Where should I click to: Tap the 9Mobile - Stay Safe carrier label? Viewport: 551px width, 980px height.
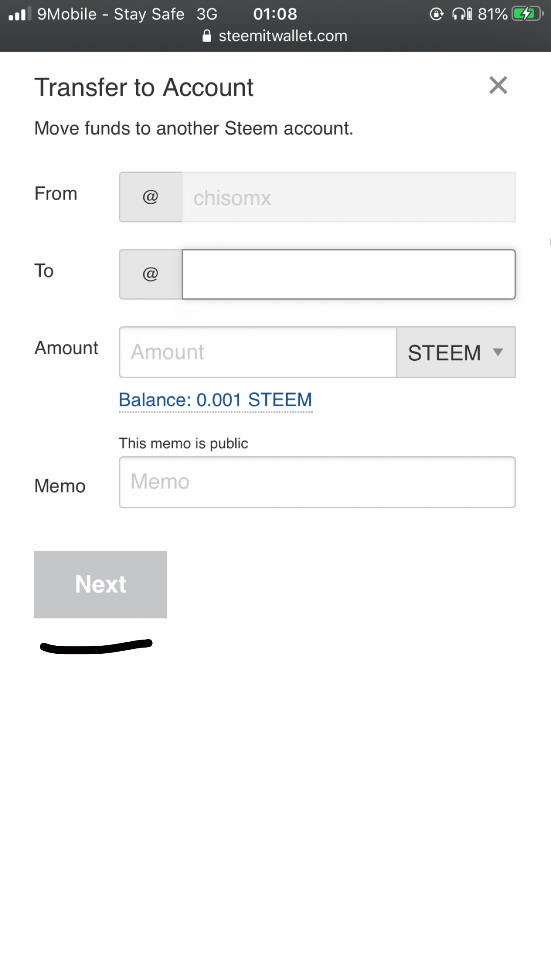pyautogui.click(x=110, y=14)
